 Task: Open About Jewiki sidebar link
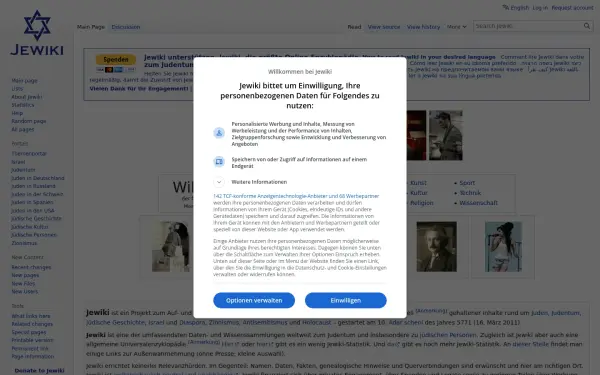click(27, 97)
